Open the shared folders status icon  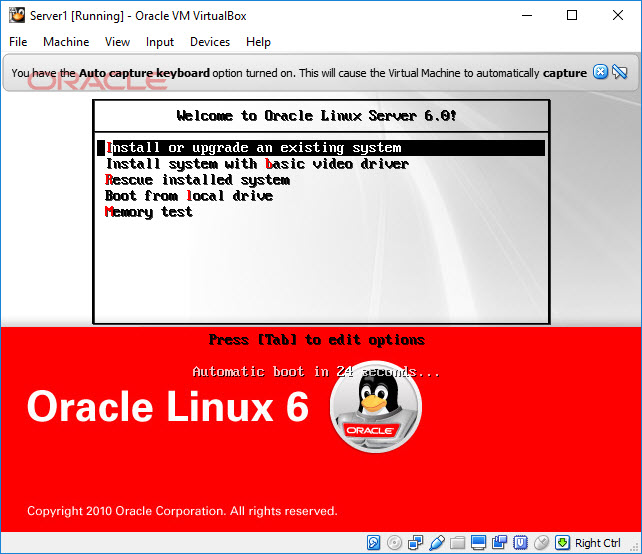(458, 543)
